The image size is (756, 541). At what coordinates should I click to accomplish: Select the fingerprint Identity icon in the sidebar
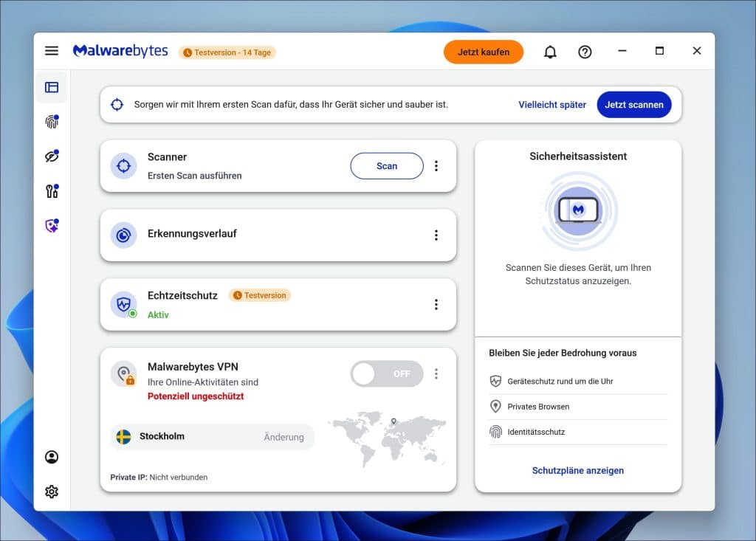(x=51, y=121)
